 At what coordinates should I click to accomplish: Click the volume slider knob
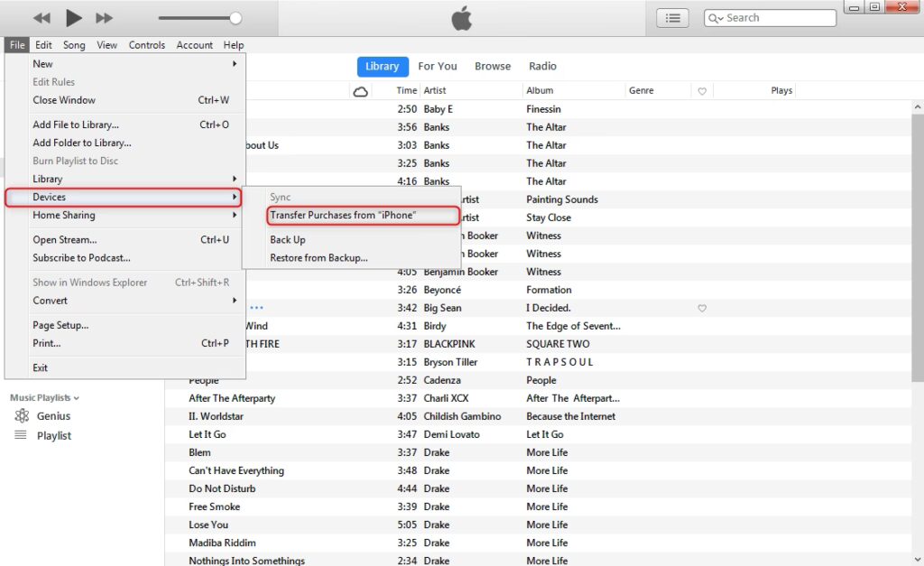236,18
